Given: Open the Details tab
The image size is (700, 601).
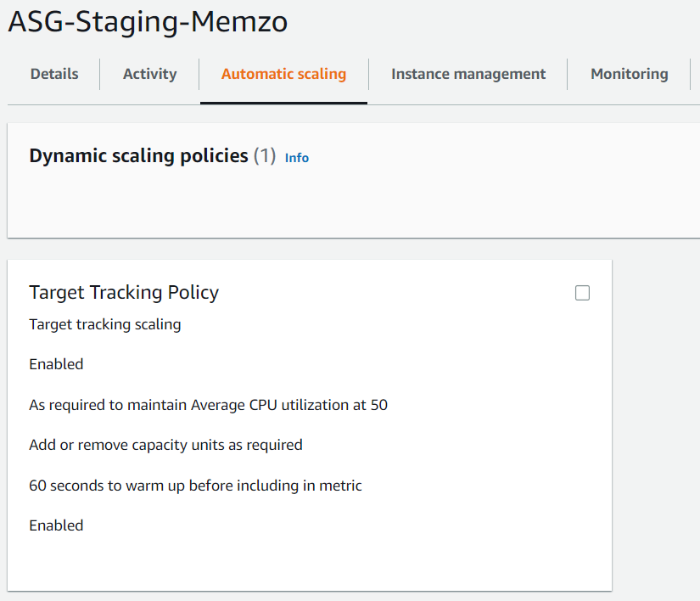Looking at the screenshot, I should 54,74.
